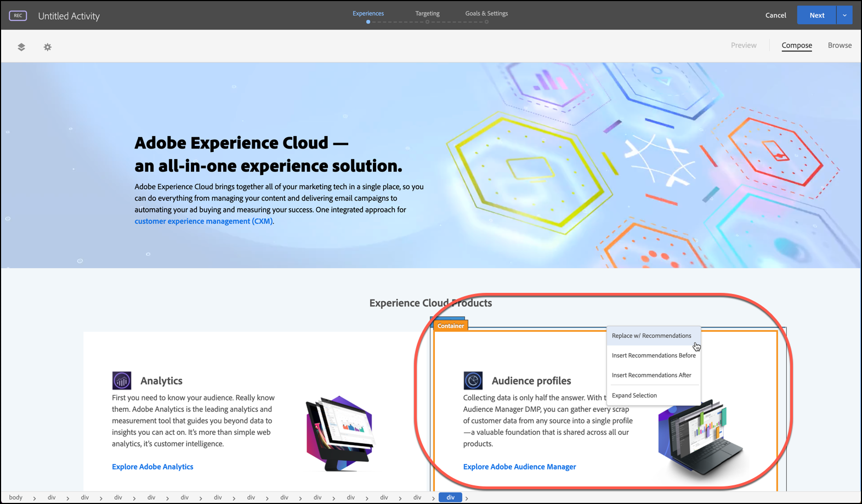Click the Goals & Settings progress dot
Image resolution: width=862 pixels, height=504 pixels.
[x=486, y=22]
